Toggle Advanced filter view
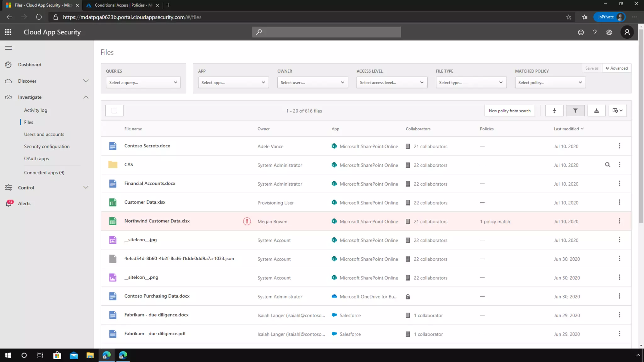 pyautogui.click(x=616, y=68)
